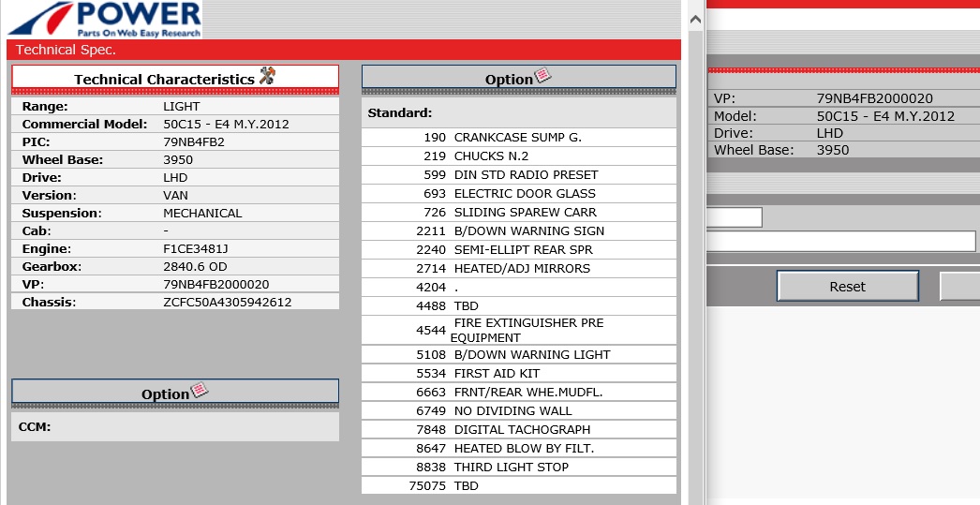Click the Range value 'LIGHT'
This screenshot has width=980, height=505.
click(x=181, y=106)
